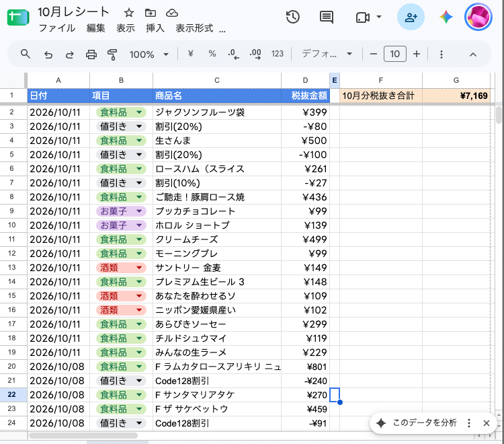The image size is (504, 444).
Task: Click the F サンタマリアタケ cell
Action: point(217,394)
